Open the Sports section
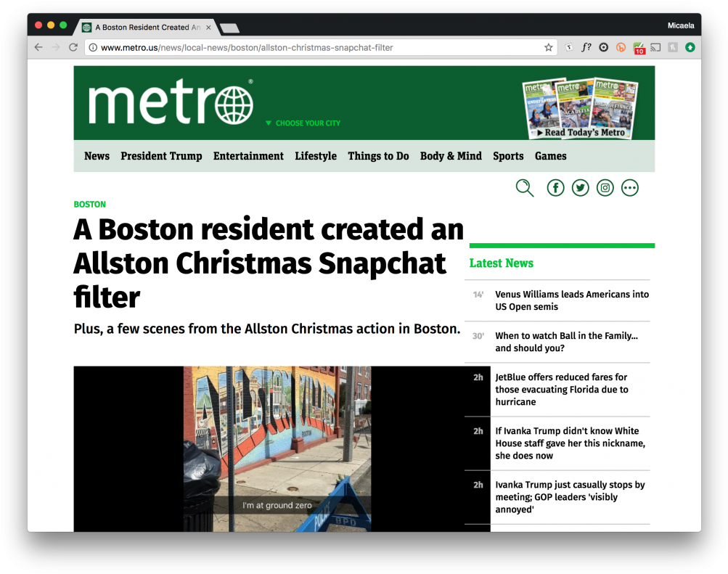Screen dimensions: 728x574 point(508,156)
